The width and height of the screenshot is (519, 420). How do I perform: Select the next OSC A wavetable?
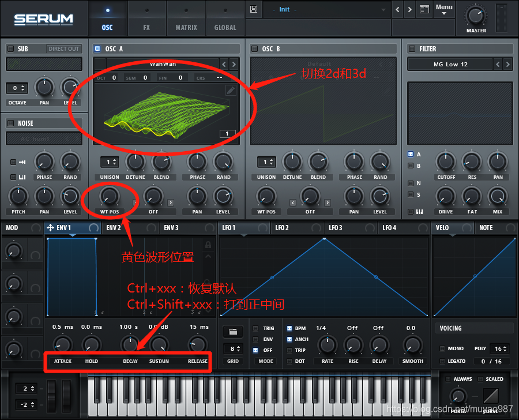point(234,64)
